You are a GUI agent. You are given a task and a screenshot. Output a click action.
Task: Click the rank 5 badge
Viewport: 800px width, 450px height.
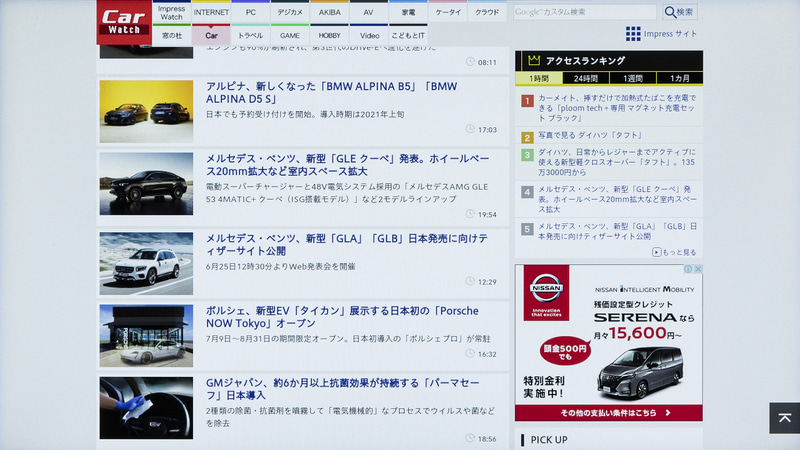coord(527,229)
